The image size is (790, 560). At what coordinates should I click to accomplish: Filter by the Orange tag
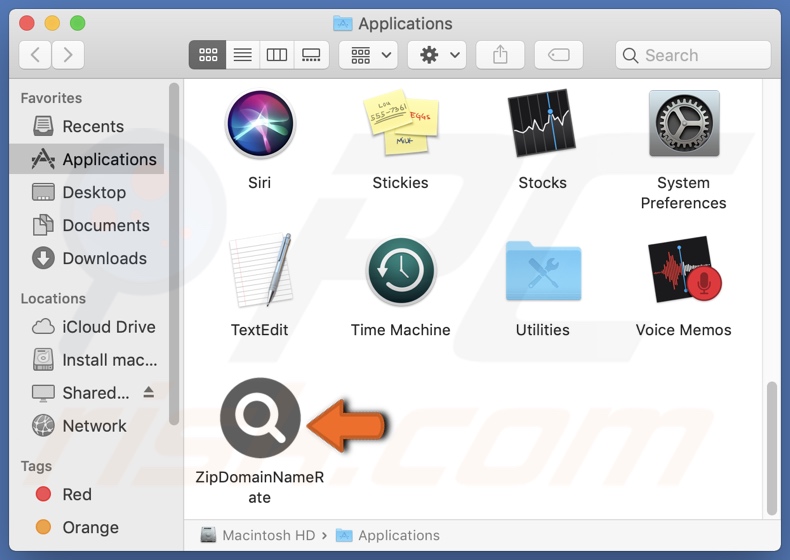(x=87, y=527)
